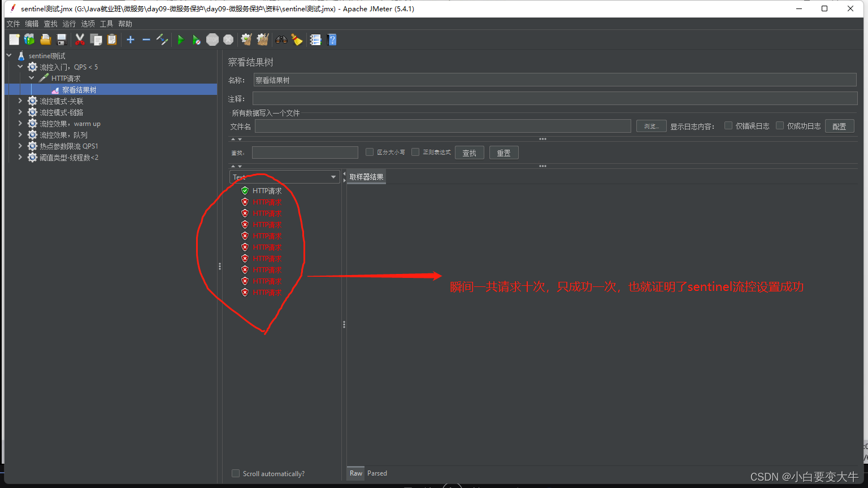Click the Cut scissors icon
The width and height of the screenshot is (868, 488).
80,40
